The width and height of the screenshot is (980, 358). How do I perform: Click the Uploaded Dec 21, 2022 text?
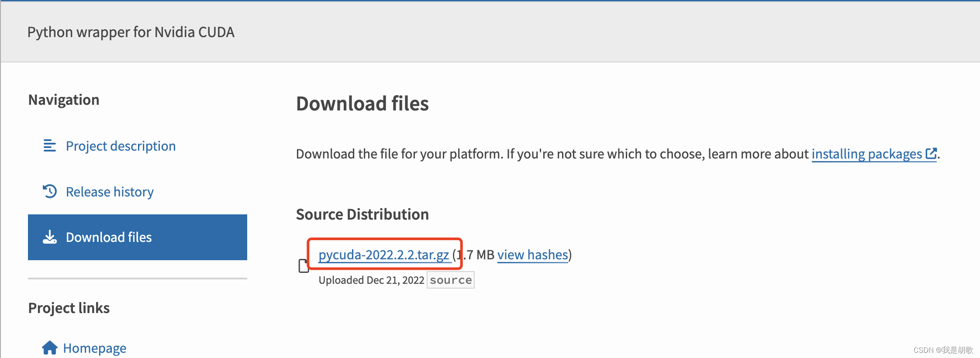click(371, 280)
